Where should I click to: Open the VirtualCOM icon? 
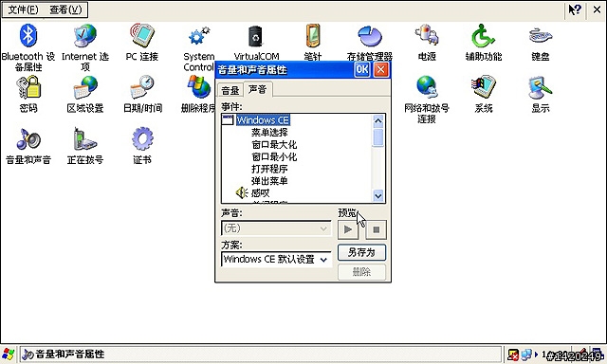point(255,36)
